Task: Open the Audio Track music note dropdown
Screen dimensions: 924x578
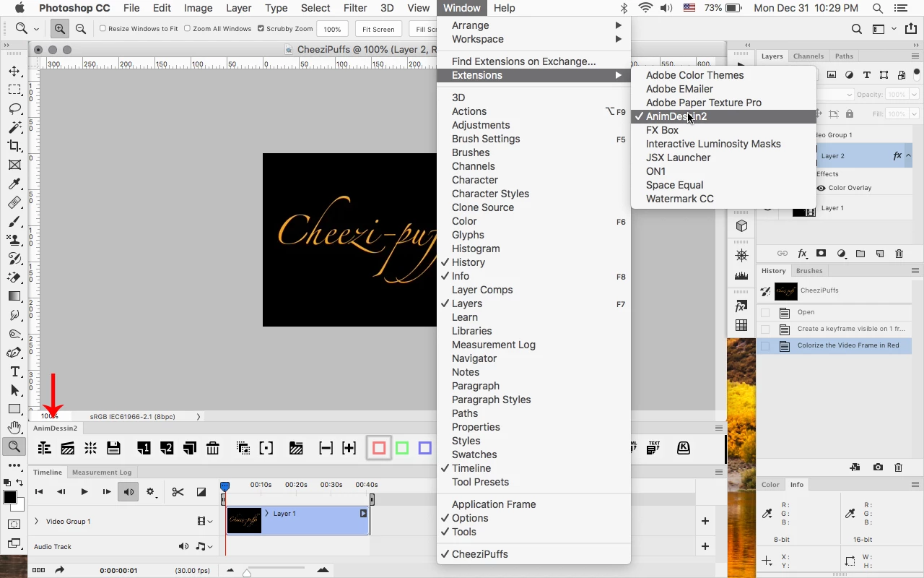Action: [204, 547]
